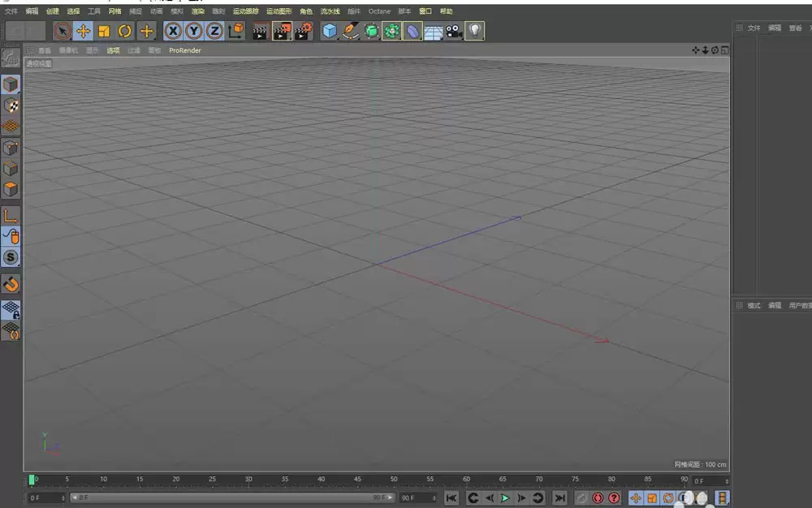Screen dimensions: 812x508
Task: Toggle the Y axis lock
Action: pos(193,31)
